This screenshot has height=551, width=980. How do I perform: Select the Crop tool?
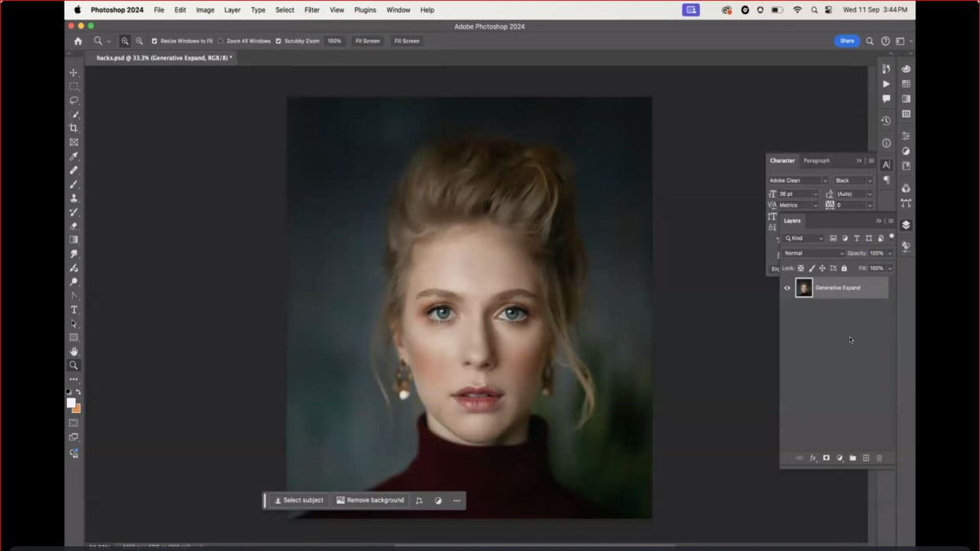73,128
